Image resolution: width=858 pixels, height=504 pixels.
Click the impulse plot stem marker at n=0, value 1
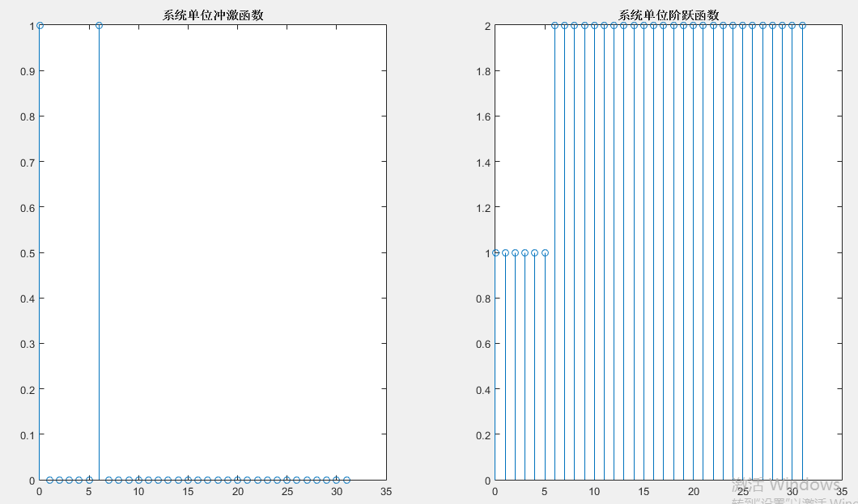coord(40,26)
